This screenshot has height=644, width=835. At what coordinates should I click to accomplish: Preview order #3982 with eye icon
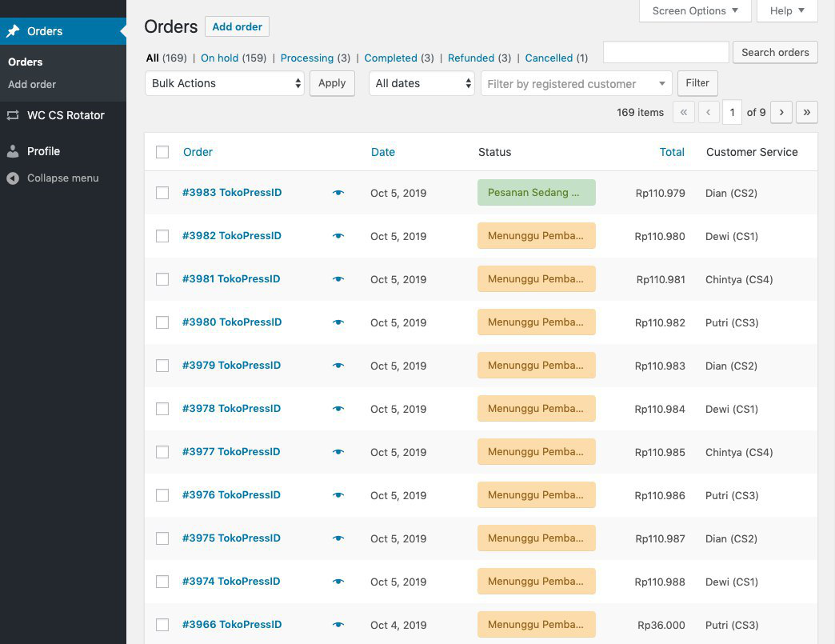tap(338, 236)
